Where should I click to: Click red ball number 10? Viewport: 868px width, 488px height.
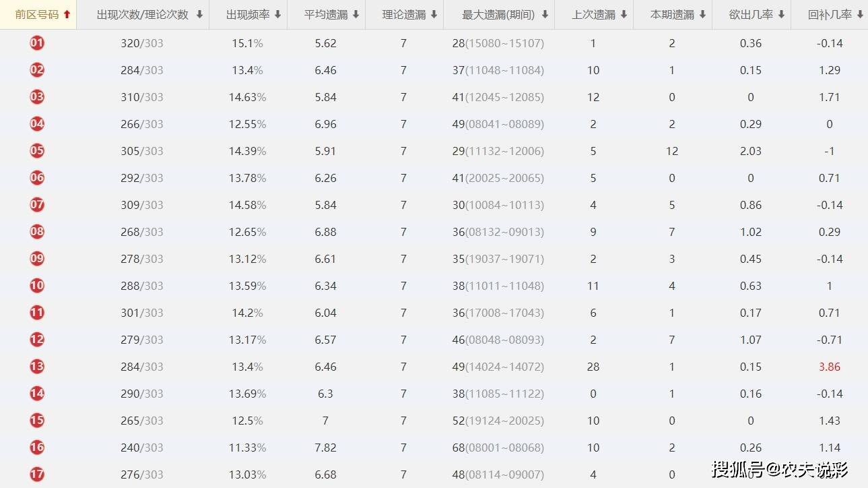(37, 286)
